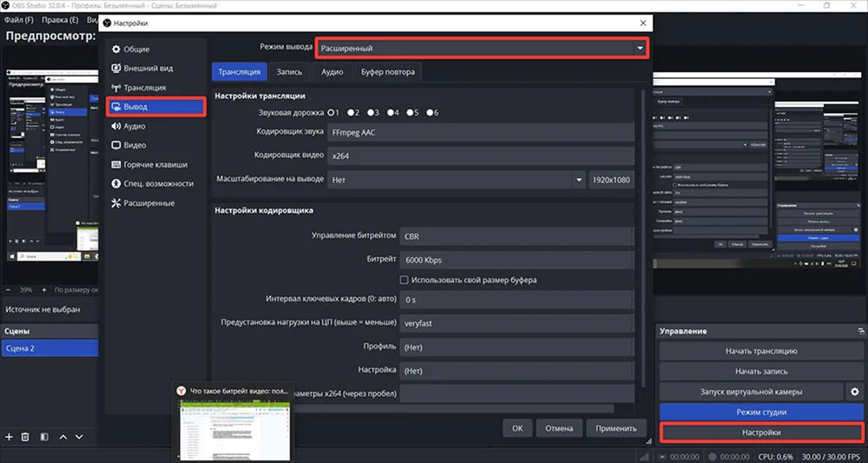Move scene up with arrow icon

pyautogui.click(x=63, y=437)
